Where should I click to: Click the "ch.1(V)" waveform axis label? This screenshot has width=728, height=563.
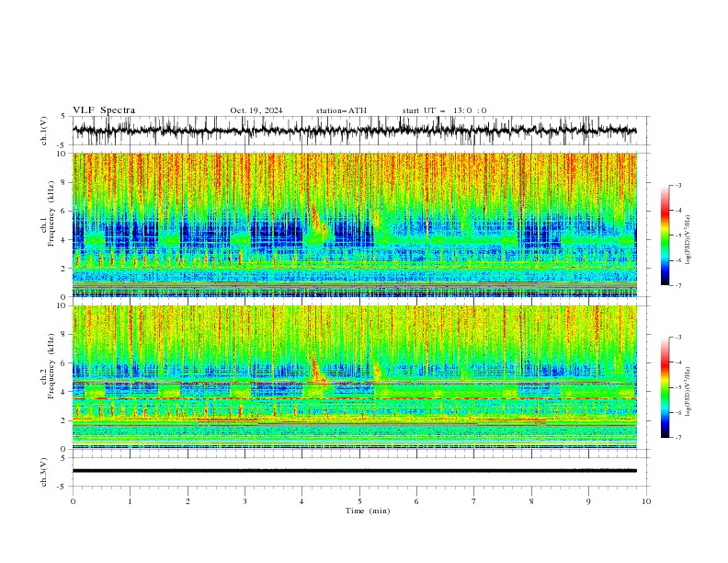point(44,131)
